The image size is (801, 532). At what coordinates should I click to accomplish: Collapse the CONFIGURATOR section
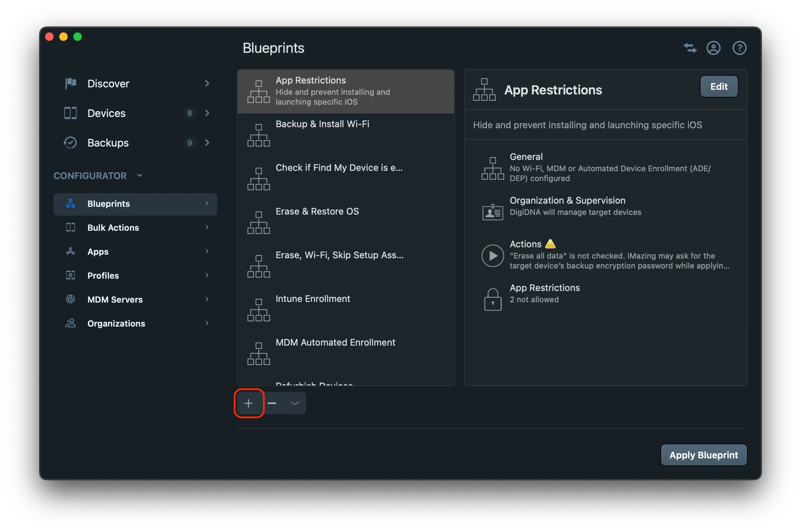[140, 175]
